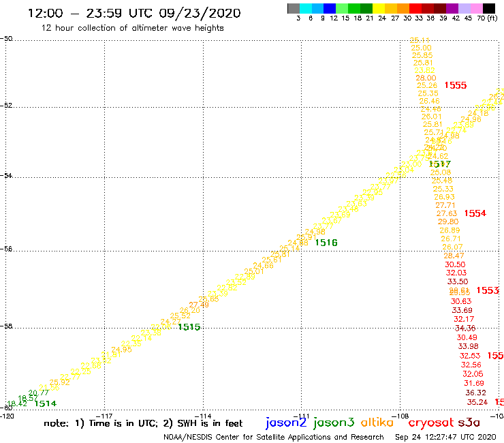
Task: Pick the pink legend color swatch
Action: 476,8
